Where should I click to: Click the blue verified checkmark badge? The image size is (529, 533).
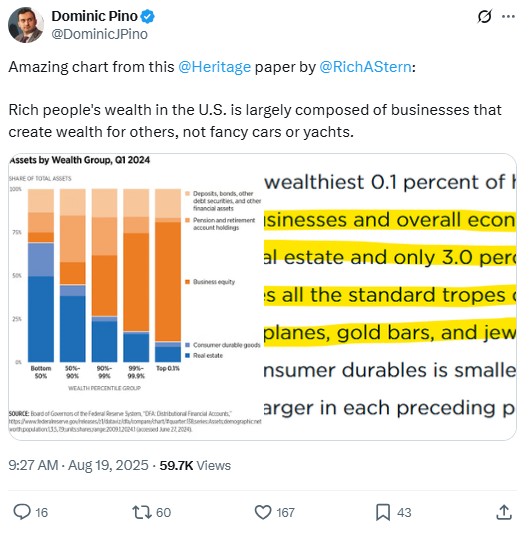pos(148,16)
